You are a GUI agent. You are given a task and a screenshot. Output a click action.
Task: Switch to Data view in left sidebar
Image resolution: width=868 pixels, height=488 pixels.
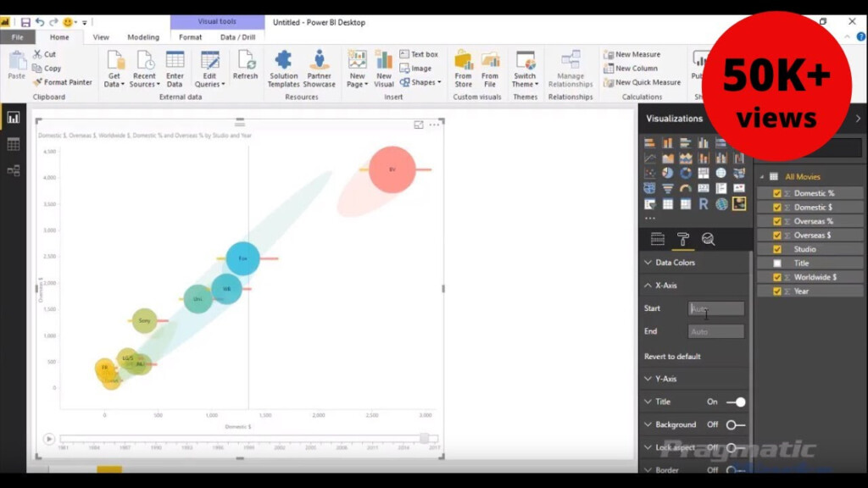point(14,144)
